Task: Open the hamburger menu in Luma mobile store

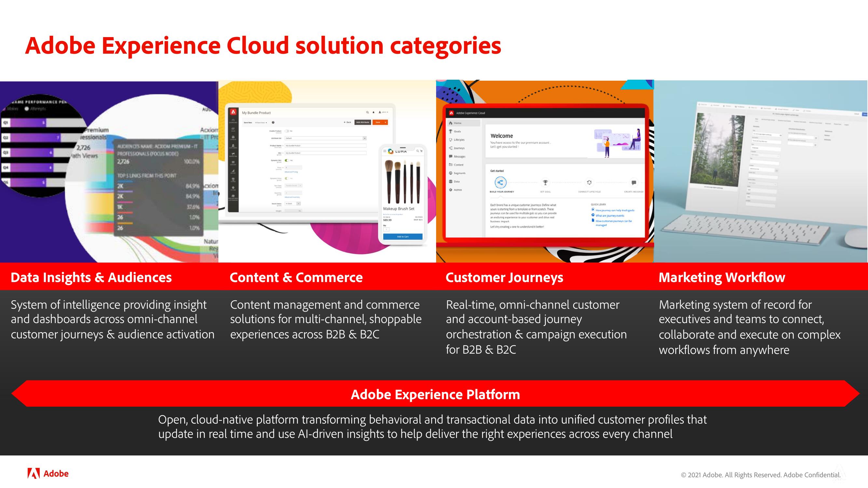Action: pos(385,151)
